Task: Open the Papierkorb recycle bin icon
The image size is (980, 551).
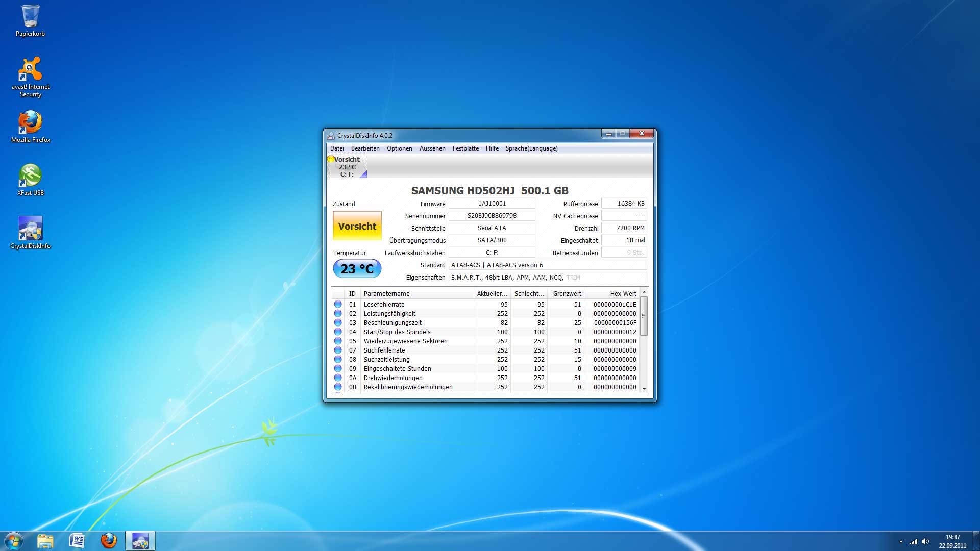Action: pyautogui.click(x=30, y=21)
